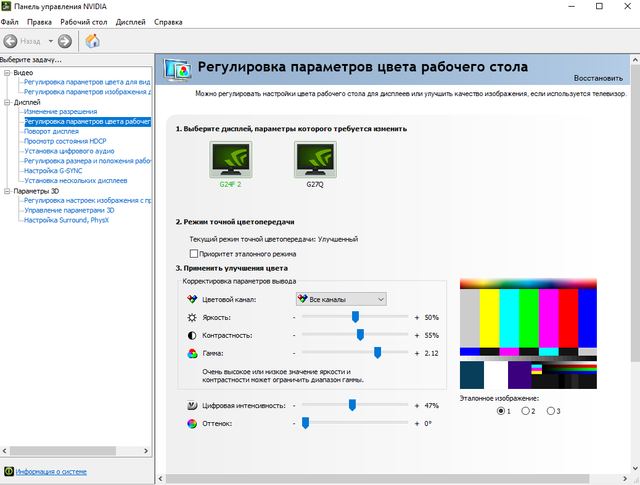The image size is (640, 485).
Task: Open the Информация о системе link
Action: point(51,472)
